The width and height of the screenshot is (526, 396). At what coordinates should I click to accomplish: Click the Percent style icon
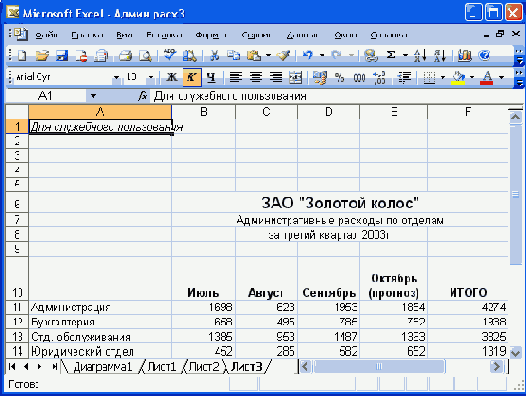[x=339, y=78]
